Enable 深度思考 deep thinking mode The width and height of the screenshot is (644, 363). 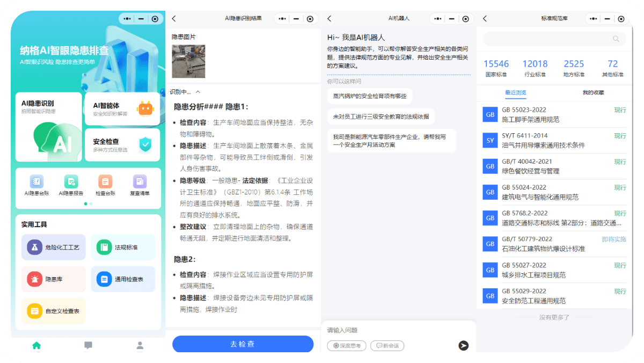click(x=346, y=346)
